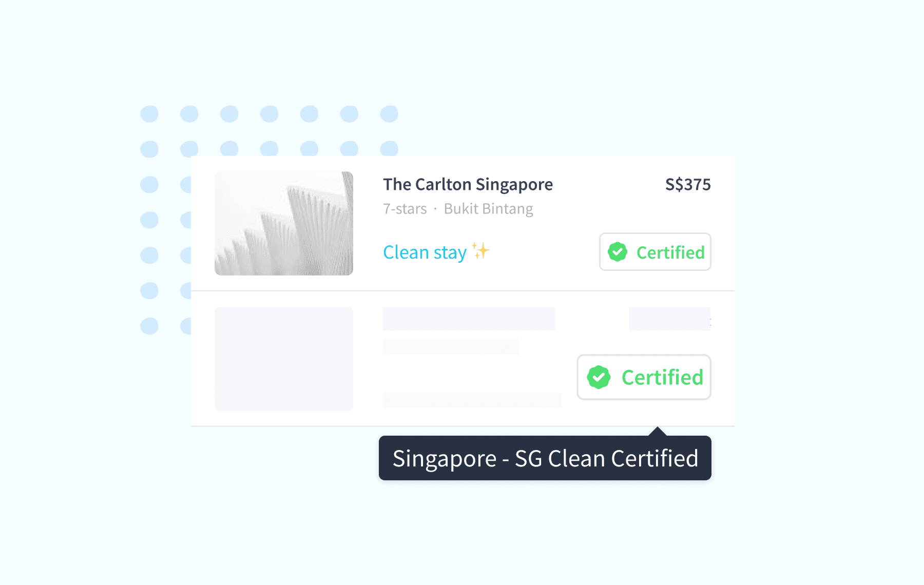Click the S$375 price
The height and width of the screenshot is (585, 924).
tap(688, 184)
